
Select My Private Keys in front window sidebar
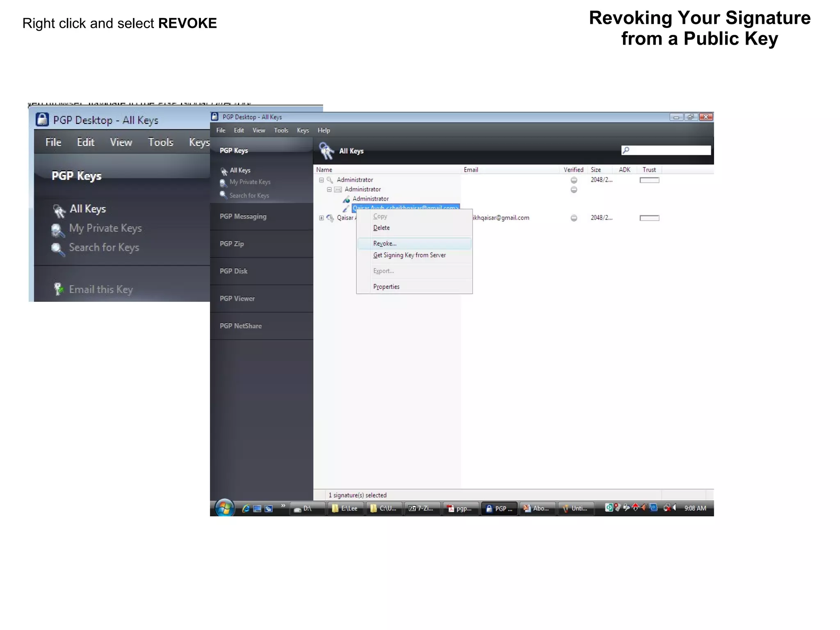[250, 182]
